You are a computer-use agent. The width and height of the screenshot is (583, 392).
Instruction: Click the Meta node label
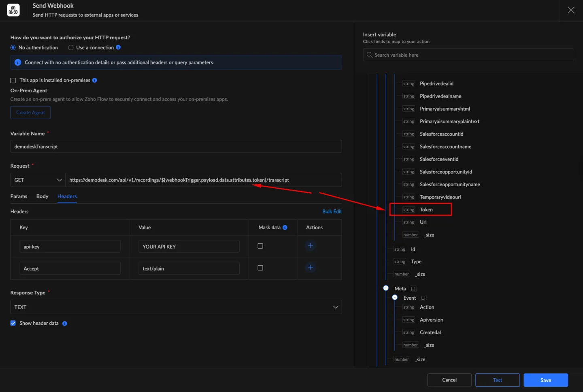pos(400,289)
